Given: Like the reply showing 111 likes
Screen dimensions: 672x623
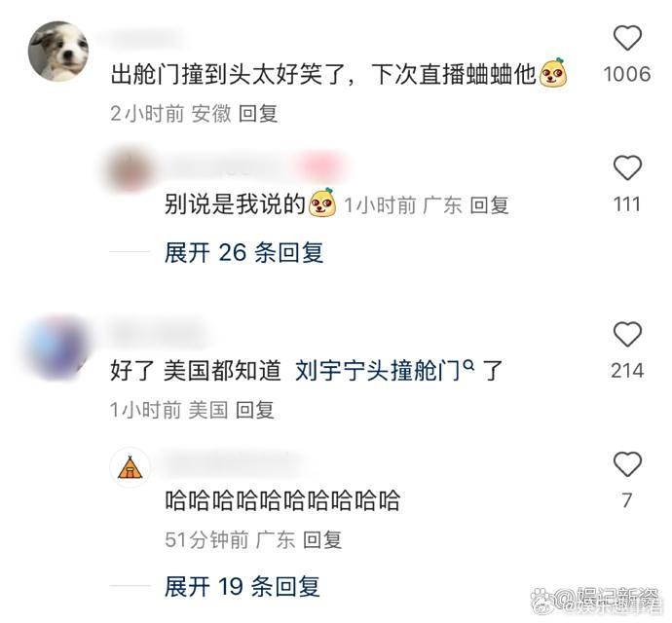Looking at the screenshot, I should pos(627,168).
